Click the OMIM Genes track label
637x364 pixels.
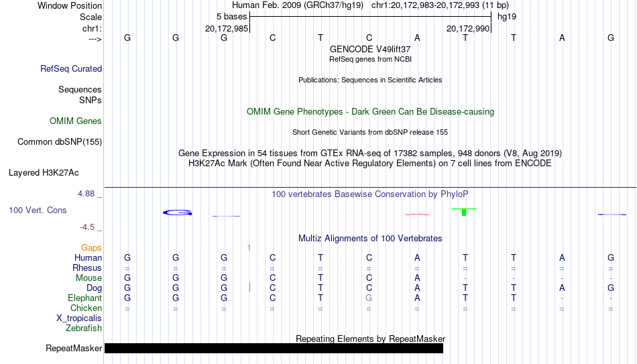tap(76, 121)
